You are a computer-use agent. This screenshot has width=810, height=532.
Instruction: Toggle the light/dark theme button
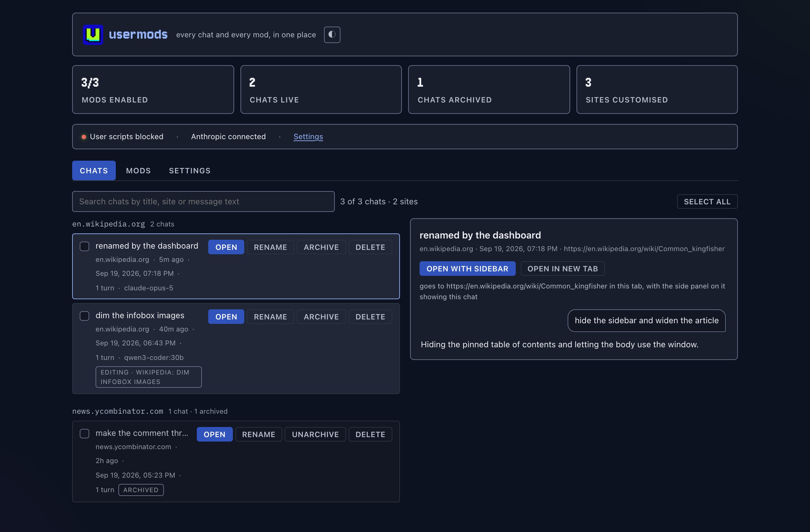[x=332, y=34]
